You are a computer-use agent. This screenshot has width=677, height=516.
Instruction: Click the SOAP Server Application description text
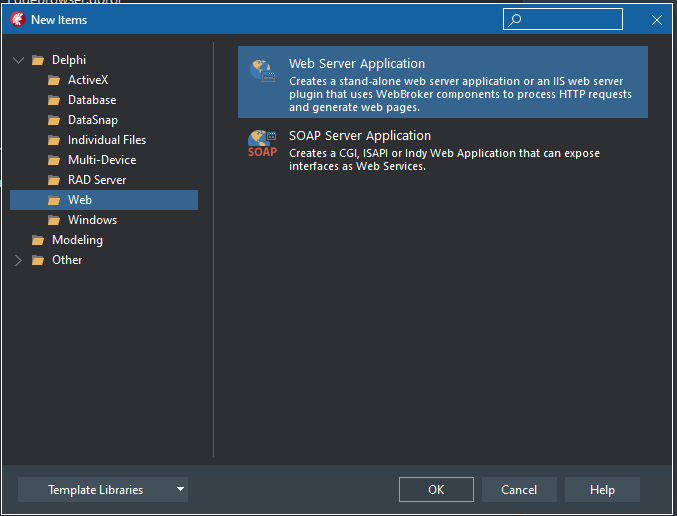(x=444, y=160)
